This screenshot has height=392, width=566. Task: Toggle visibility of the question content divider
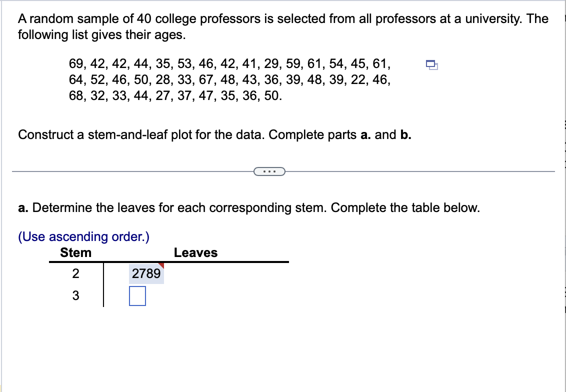pyautogui.click(x=270, y=171)
